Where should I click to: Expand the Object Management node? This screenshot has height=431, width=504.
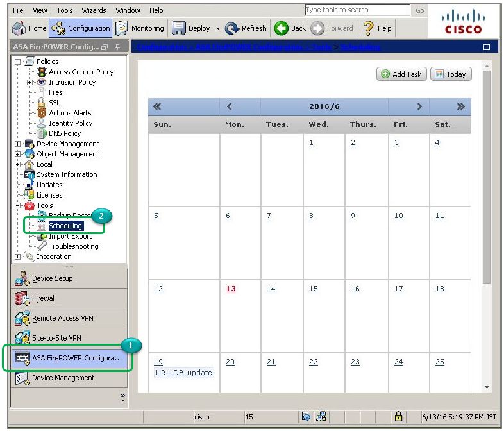[18, 155]
